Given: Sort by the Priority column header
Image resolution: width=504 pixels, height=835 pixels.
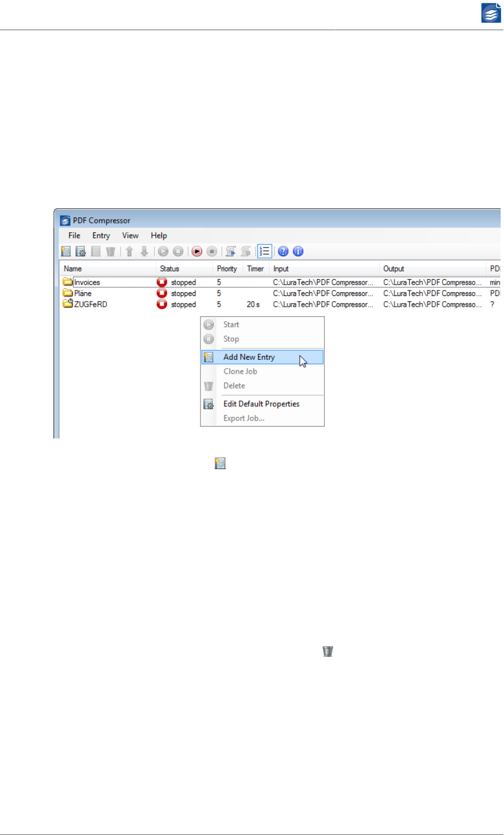Looking at the screenshot, I should point(228,269).
